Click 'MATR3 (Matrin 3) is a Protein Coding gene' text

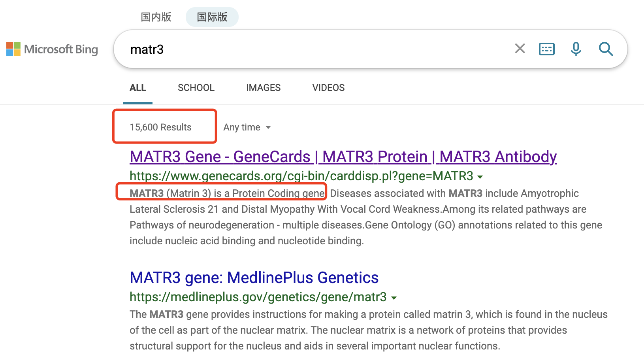(x=227, y=193)
